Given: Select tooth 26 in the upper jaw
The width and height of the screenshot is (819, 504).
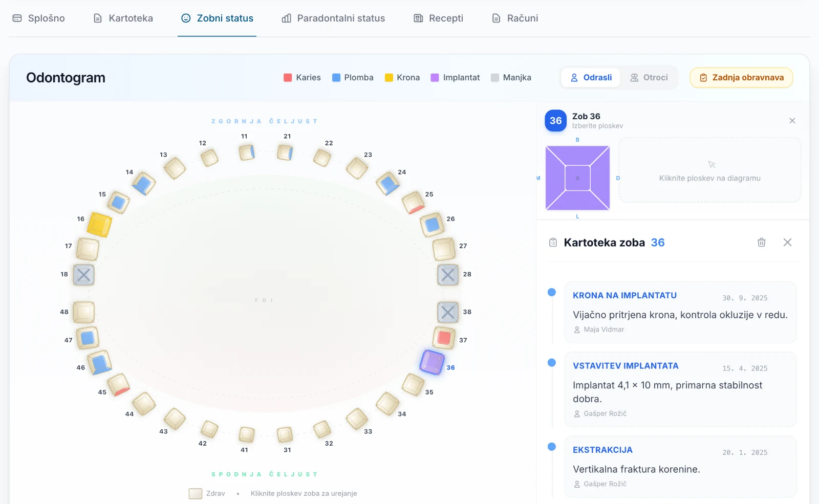Looking at the screenshot, I should tap(432, 225).
